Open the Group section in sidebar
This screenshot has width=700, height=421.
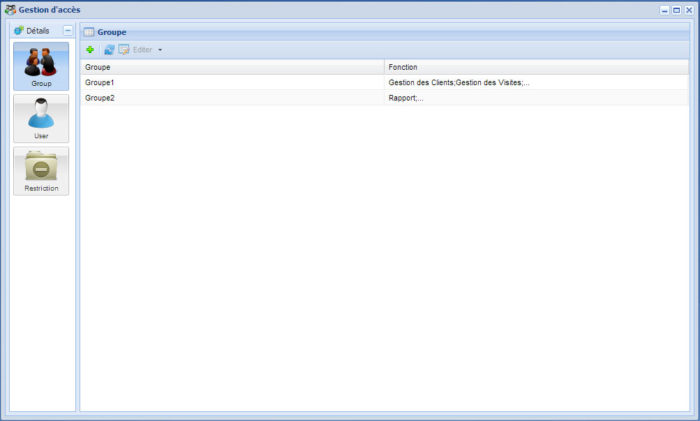click(x=41, y=66)
